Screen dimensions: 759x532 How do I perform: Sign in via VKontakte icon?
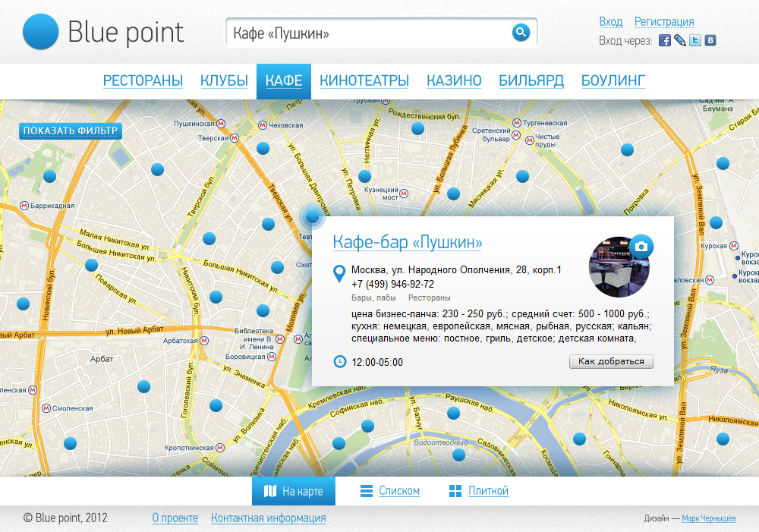[710, 41]
